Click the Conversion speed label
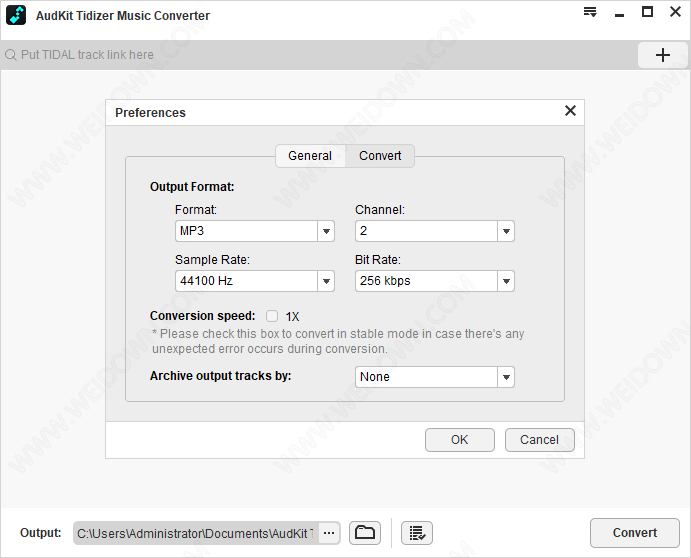The height and width of the screenshot is (558, 691). click(x=202, y=316)
